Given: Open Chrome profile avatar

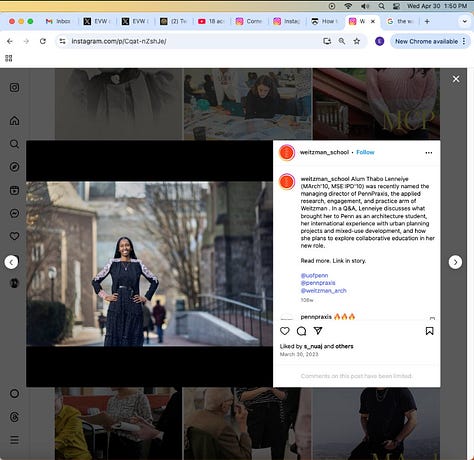Looking at the screenshot, I should (x=379, y=41).
